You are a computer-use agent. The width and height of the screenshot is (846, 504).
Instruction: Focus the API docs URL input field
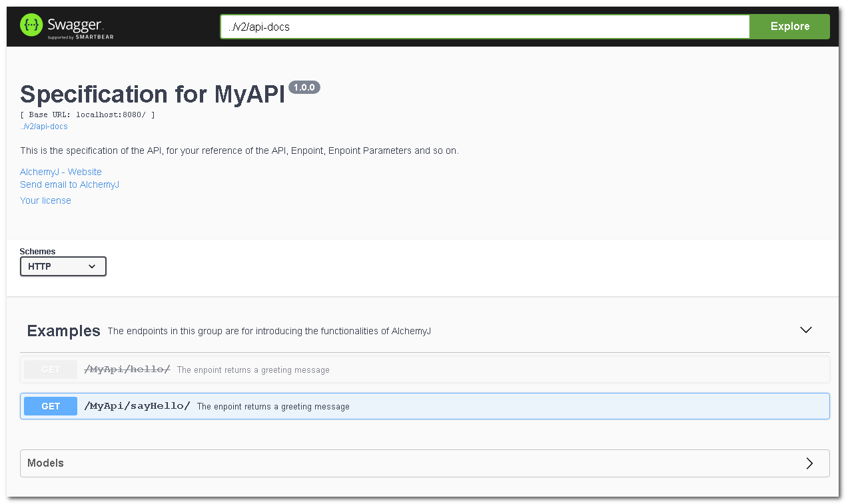tap(485, 27)
